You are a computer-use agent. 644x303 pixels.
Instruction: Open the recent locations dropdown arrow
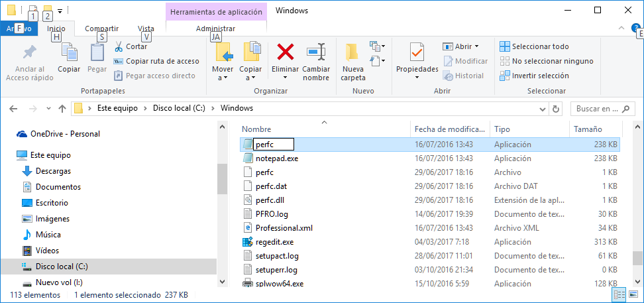tap(49, 109)
